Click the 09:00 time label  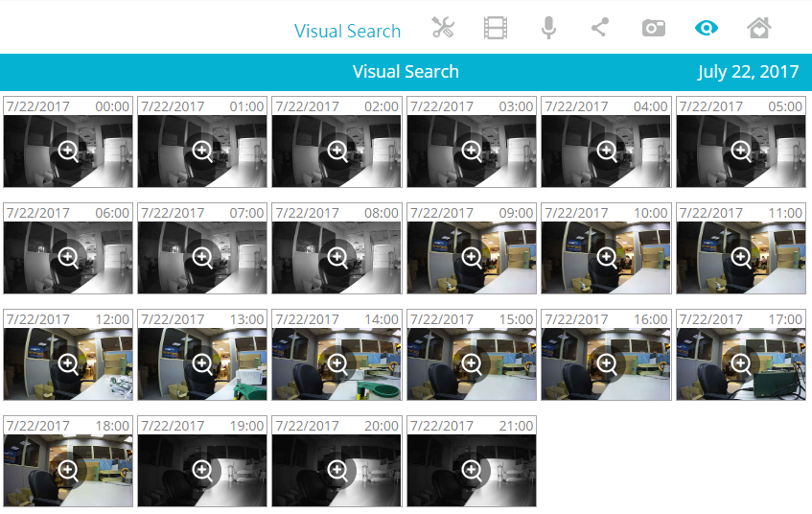(x=517, y=213)
